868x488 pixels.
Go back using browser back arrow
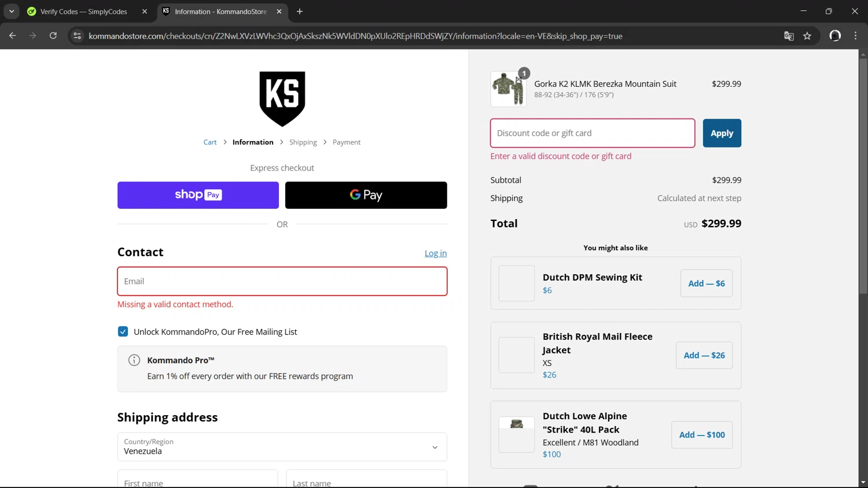point(13,36)
